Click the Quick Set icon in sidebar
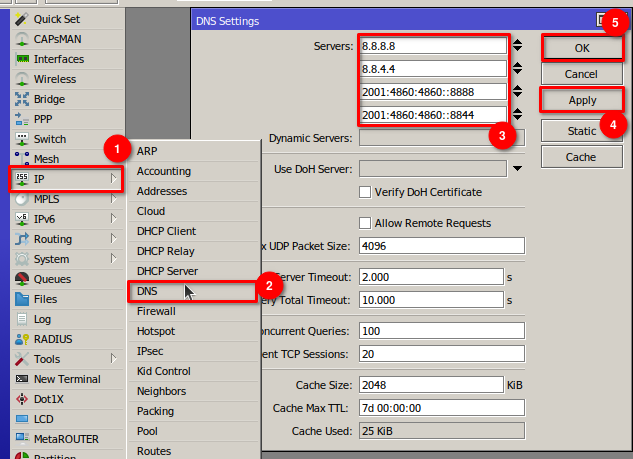 (22, 19)
